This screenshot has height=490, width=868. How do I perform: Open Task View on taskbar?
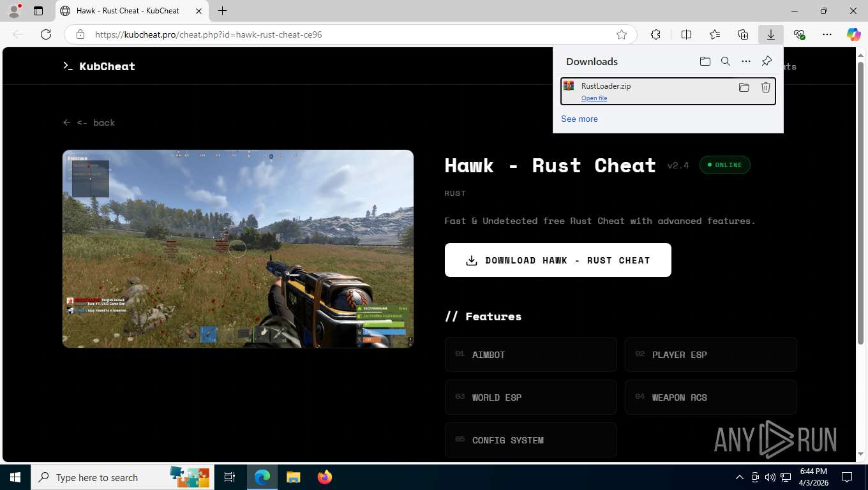pos(230,477)
